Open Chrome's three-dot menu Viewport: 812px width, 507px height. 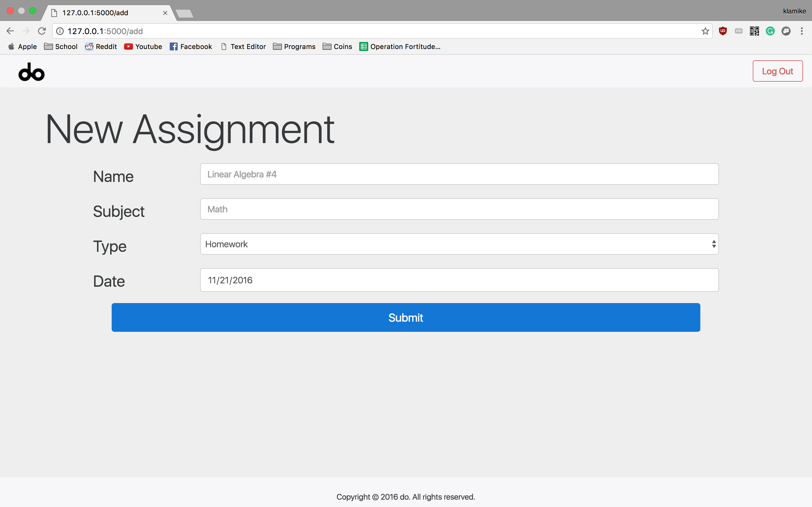coord(802,31)
